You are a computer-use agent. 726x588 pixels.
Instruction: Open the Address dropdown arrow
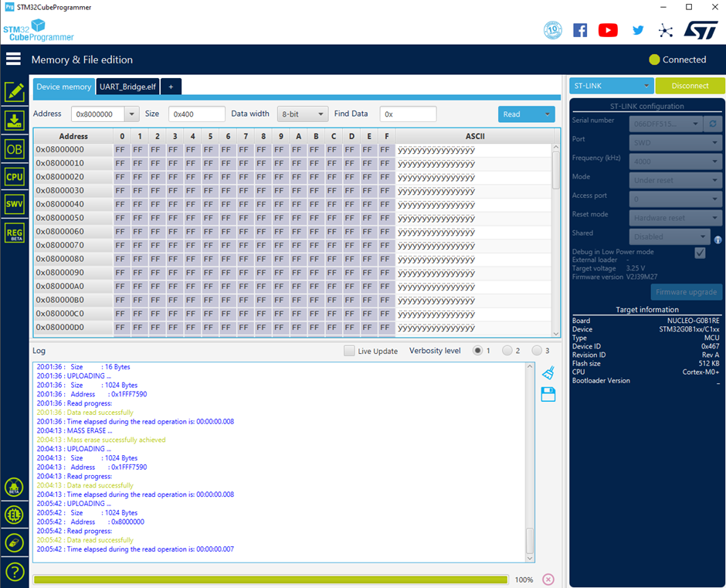click(131, 114)
